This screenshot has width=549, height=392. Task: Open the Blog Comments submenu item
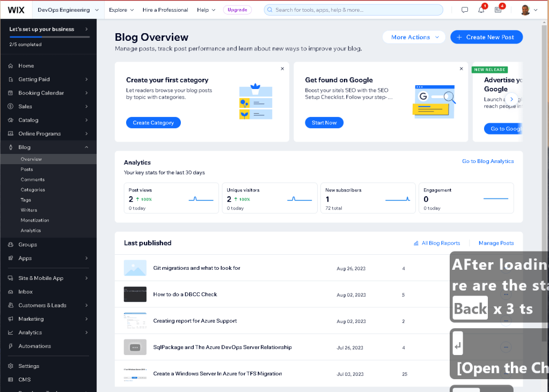tap(33, 180)
